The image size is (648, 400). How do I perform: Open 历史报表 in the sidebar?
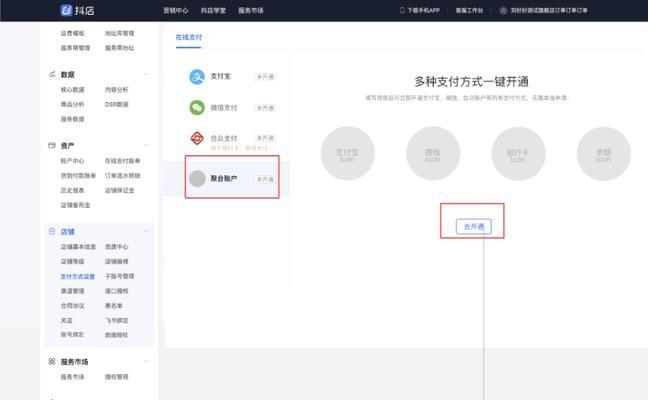(72, 190)
